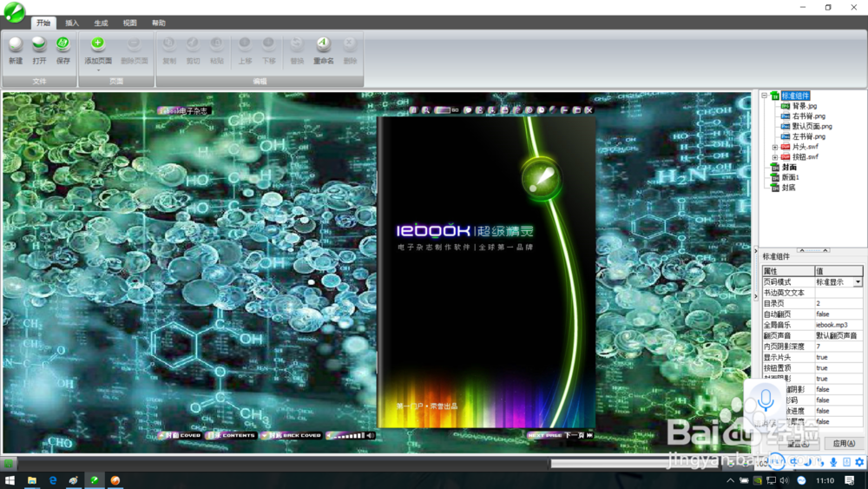Click the 粘贴 (Paste) icon
868x489 pixels.
pos(216,43)
